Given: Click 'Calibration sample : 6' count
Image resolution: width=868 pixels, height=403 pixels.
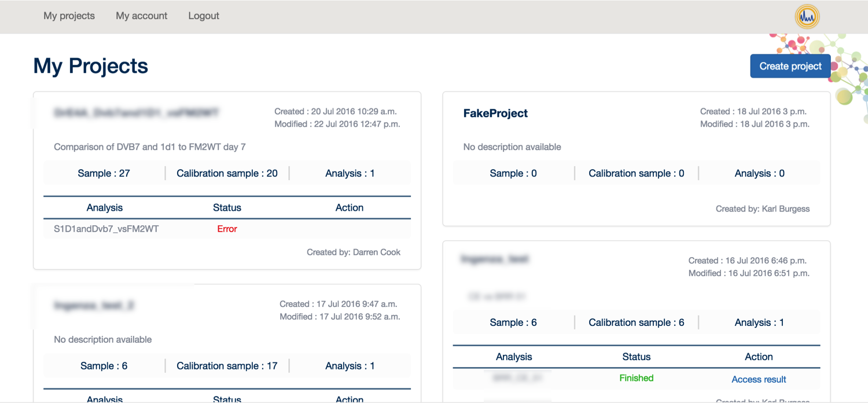Looking at the screenshot, I should pyautogui.click(x=636, y=323).
